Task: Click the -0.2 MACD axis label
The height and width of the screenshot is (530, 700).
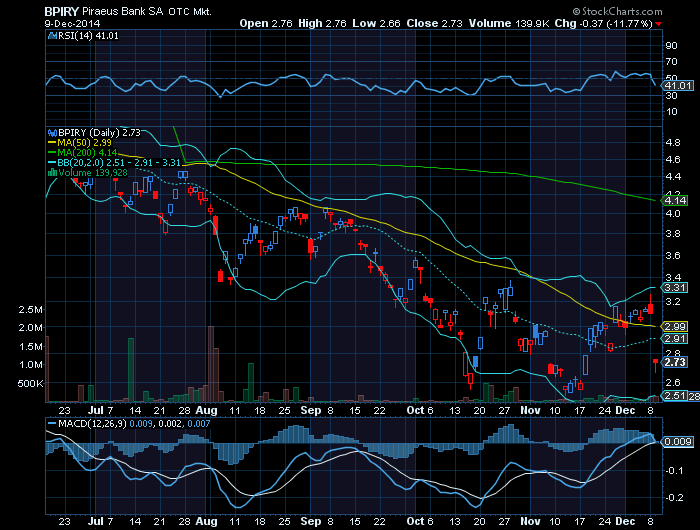Action: (674, 497)
